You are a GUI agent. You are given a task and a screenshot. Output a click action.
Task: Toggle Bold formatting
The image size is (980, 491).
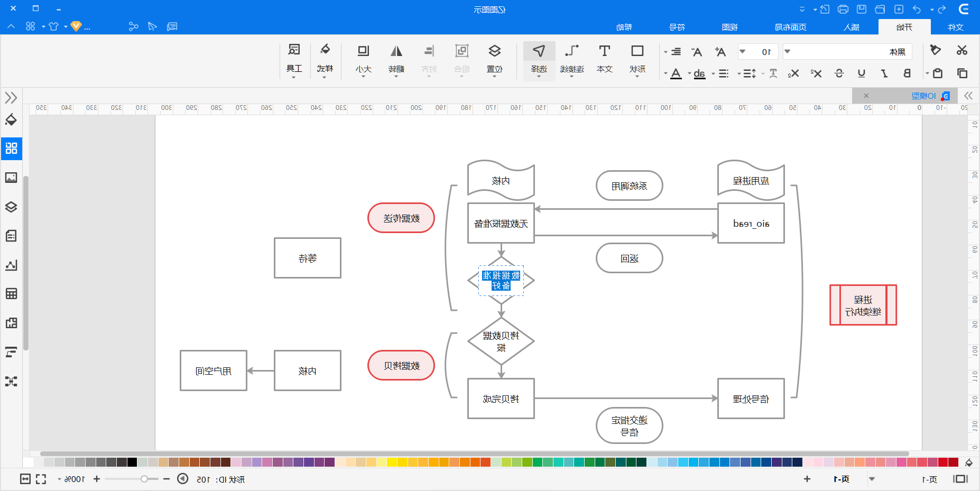(x=907, y=73)
